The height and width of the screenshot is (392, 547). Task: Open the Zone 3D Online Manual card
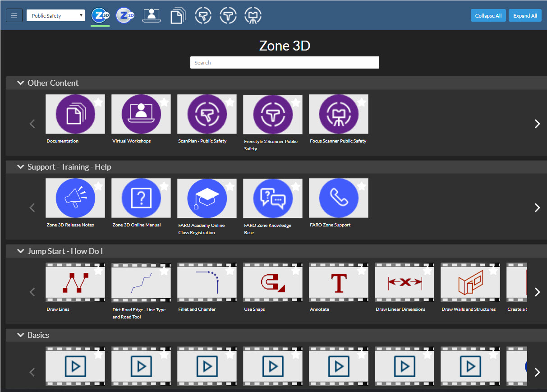[141, 198]
